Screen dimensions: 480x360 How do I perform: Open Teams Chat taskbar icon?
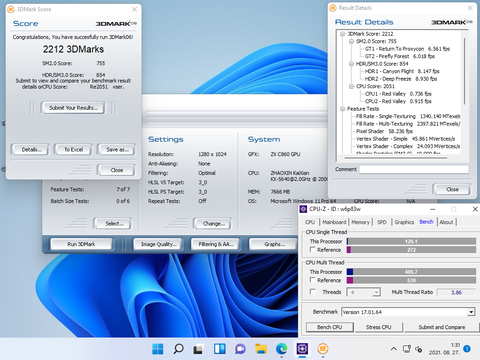(x=240, y=349)
